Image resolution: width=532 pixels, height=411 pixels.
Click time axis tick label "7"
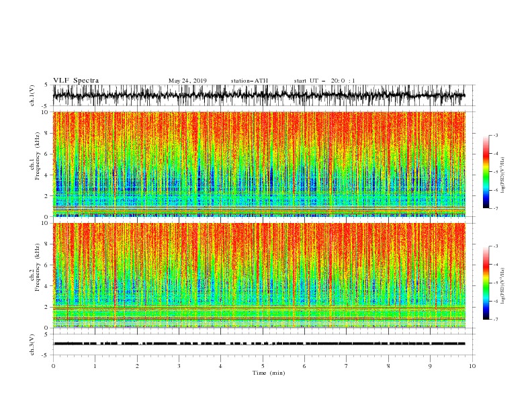tap(347, 366)
